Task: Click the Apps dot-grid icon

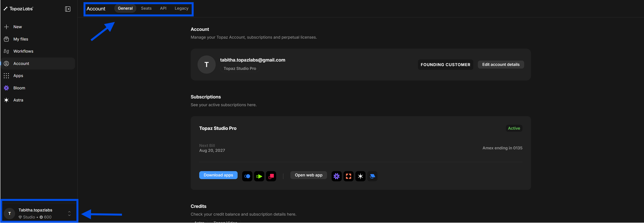Action: tap(6, 76)
